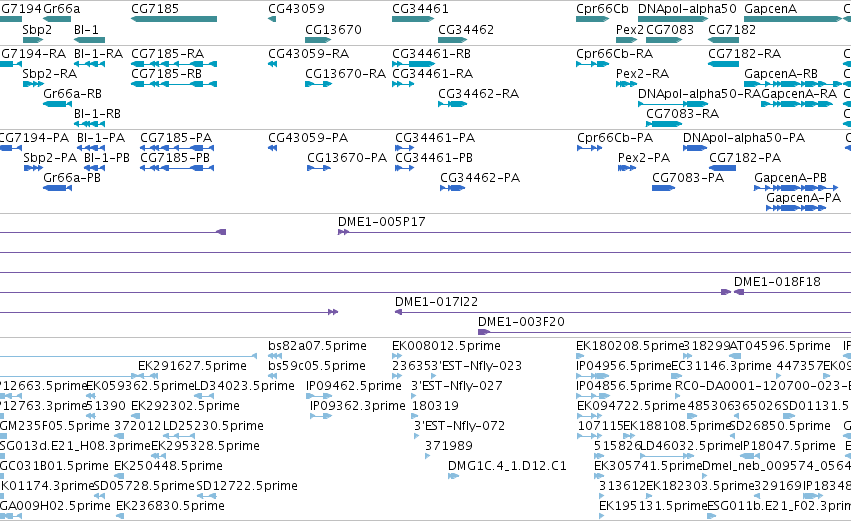Click EST label IP09462.5prime
This screenshot has width=851, height=521.
pyautogui.click(x=354, y=386)
